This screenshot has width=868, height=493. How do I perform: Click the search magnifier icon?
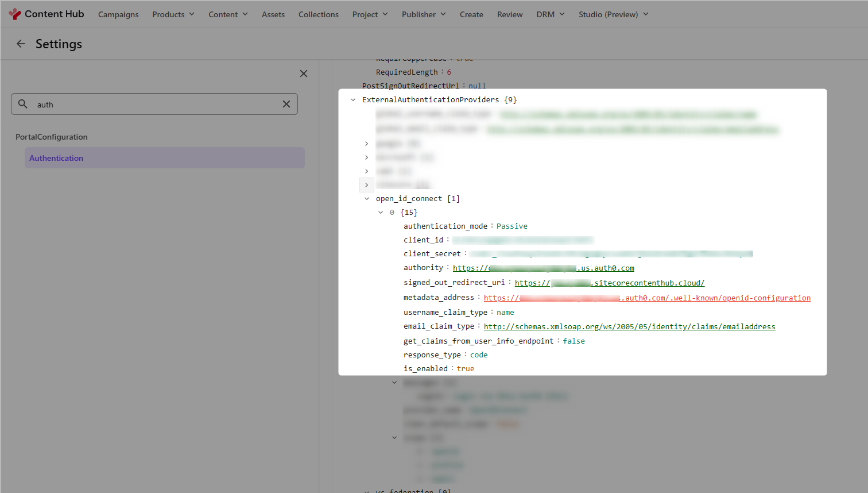click(x=23, y=104)
